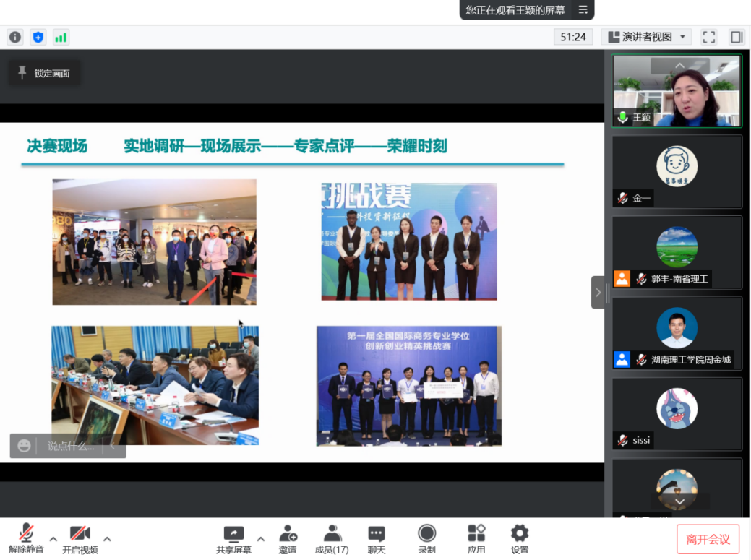The width and height of the screenshot is (751, 560).
Task: Toggle 解除静音 microphone
Action: (26, 539)
